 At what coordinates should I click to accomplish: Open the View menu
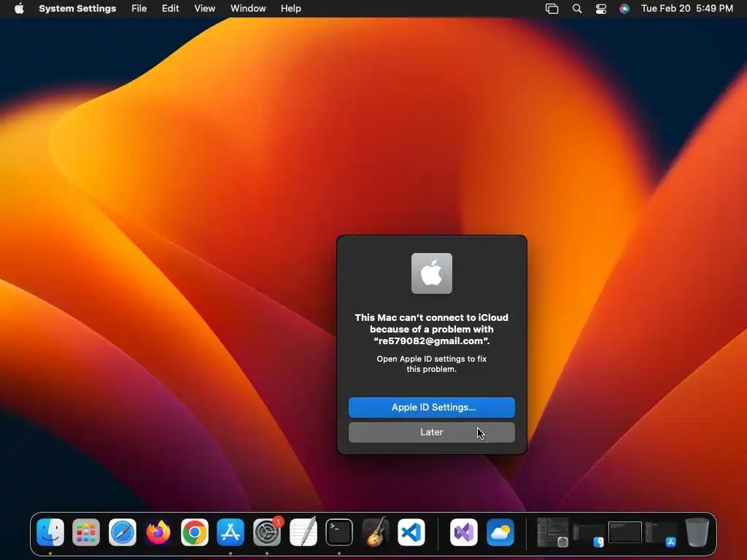point(204,9)
